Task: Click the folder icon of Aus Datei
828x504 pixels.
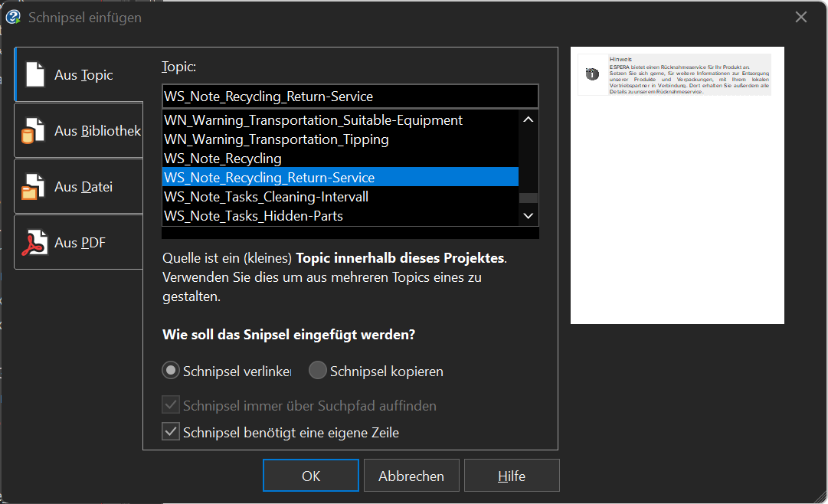Action: 33,187
